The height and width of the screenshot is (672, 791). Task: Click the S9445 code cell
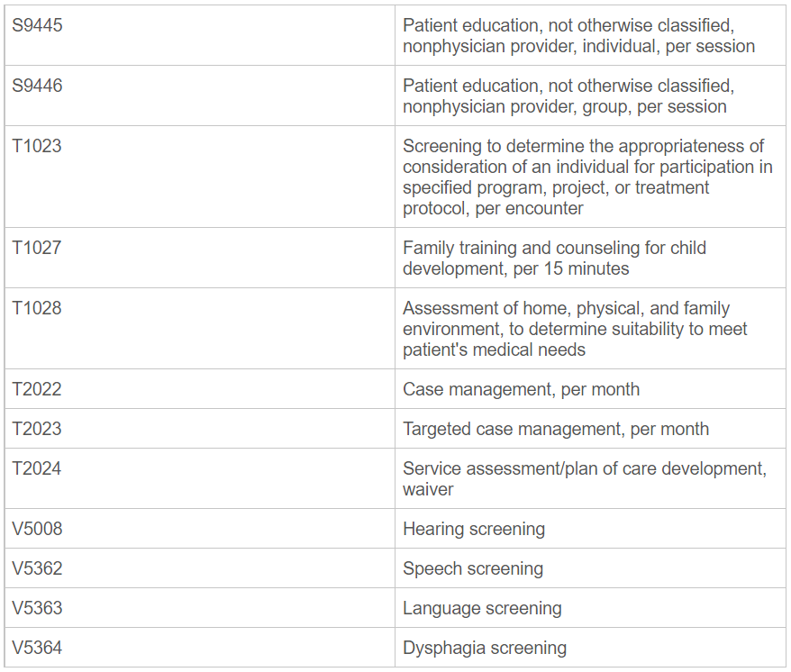(x=38, y=26)
